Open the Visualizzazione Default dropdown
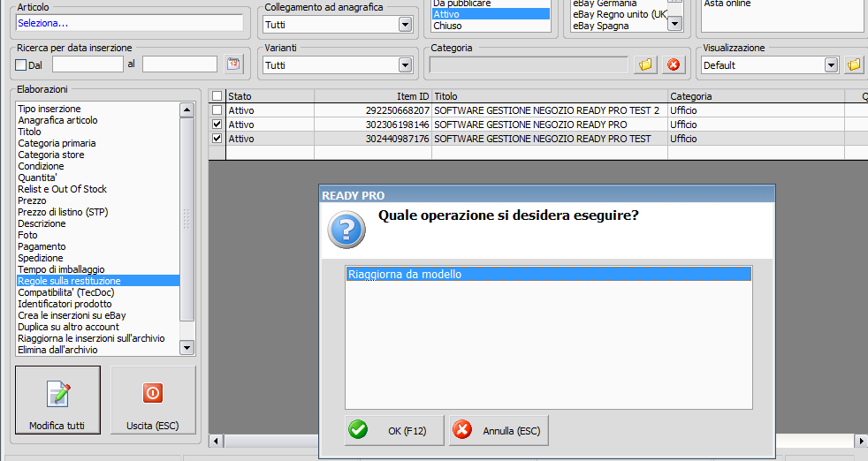This screenshot has height=461, width=868. pyautogui.click(x=832, y=65)
